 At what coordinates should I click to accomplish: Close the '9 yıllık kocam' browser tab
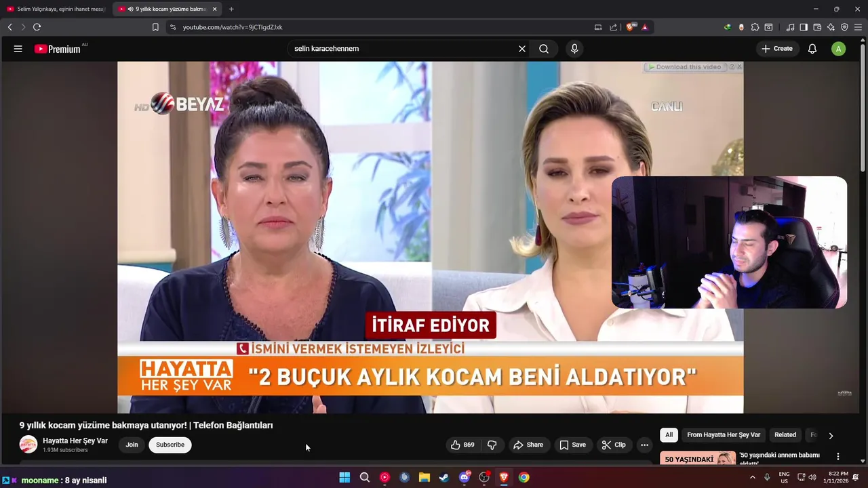coord(214,9)
